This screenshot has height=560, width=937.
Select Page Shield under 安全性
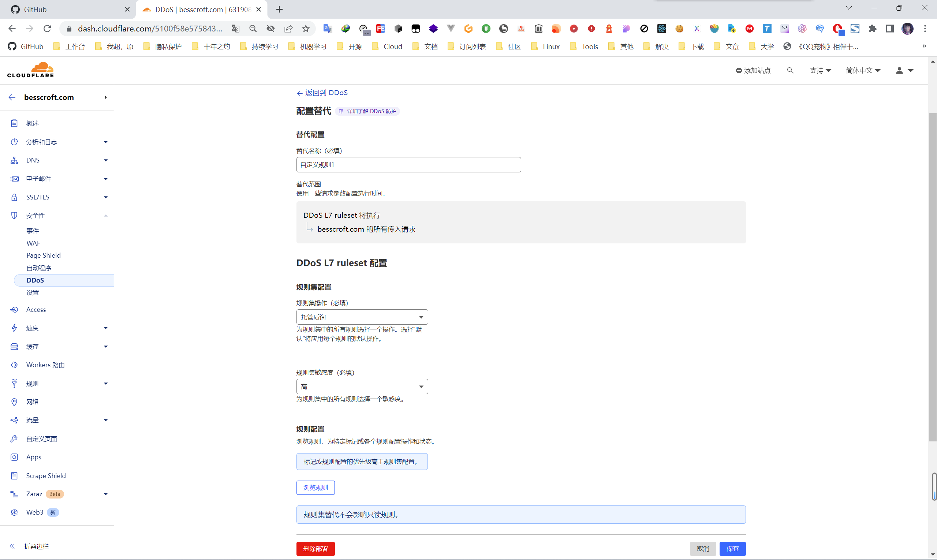click(x=44, y=255)
